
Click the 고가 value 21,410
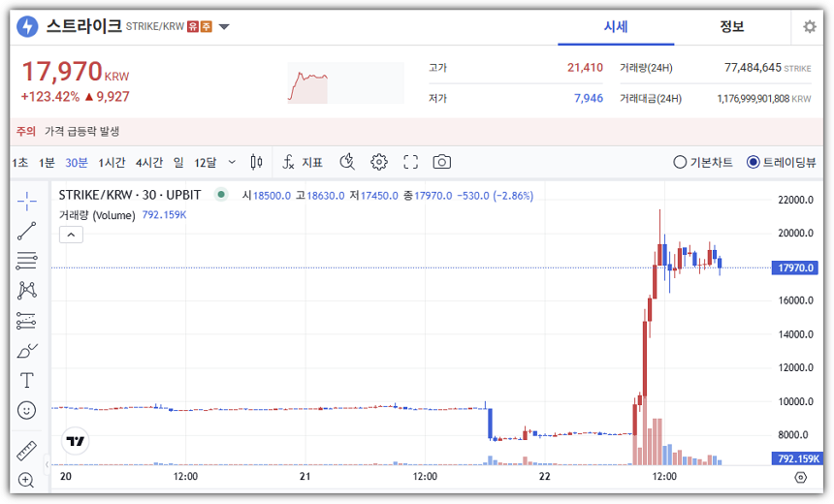[585, 68]
